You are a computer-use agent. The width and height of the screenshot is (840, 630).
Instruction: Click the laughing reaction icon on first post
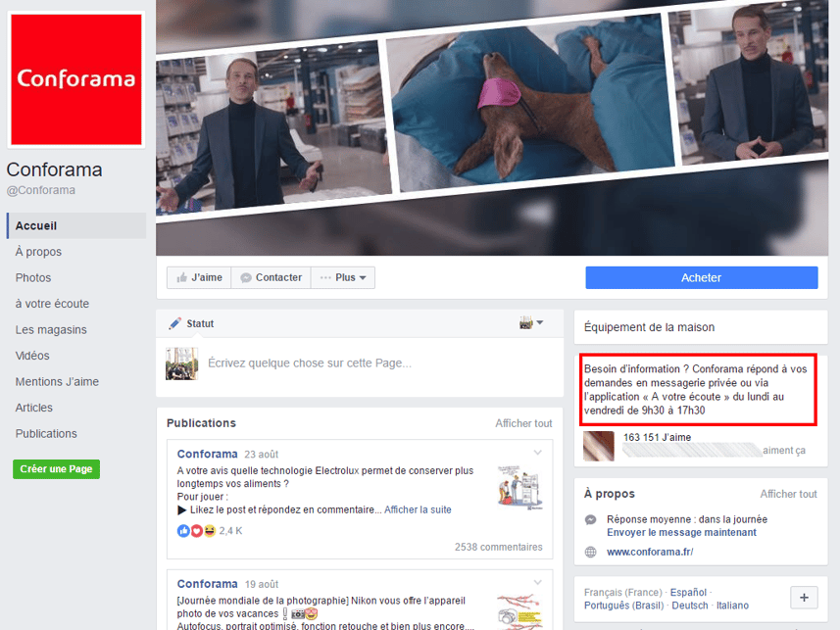(x=210, y=531)
